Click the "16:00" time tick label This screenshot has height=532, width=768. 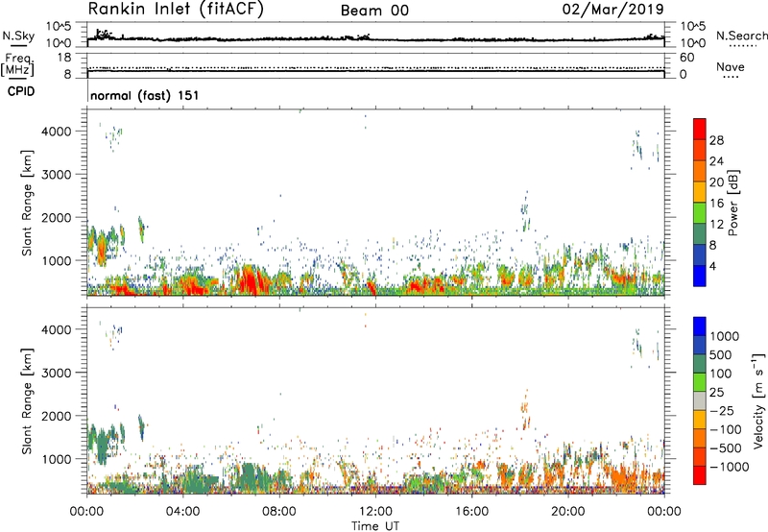(471, 512)
